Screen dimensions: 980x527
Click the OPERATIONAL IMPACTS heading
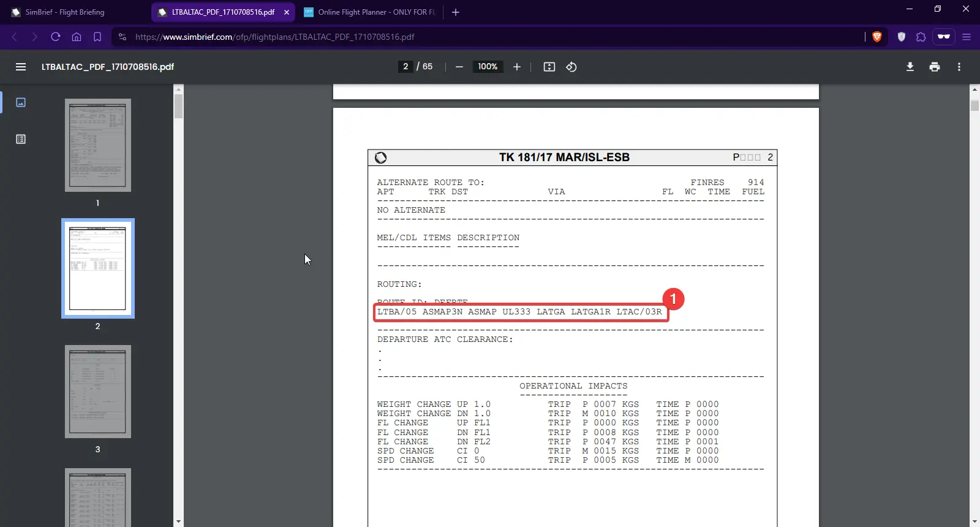pos(573,386)
